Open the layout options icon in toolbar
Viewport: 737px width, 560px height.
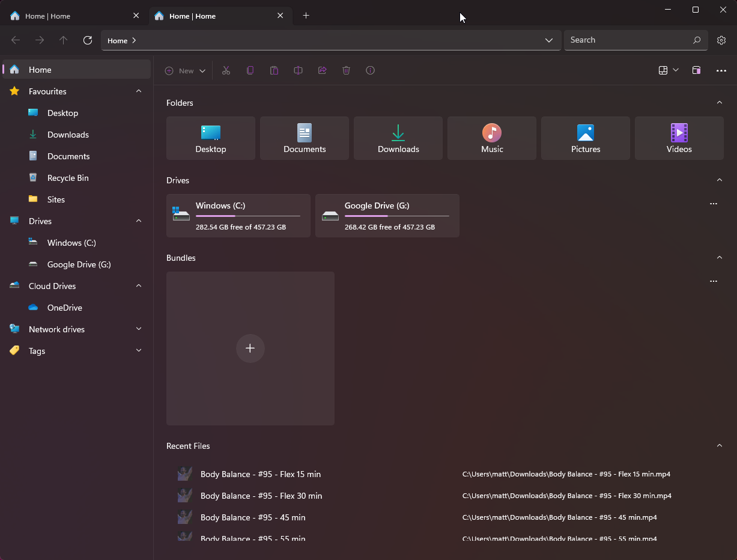click(x=663, y=70)
